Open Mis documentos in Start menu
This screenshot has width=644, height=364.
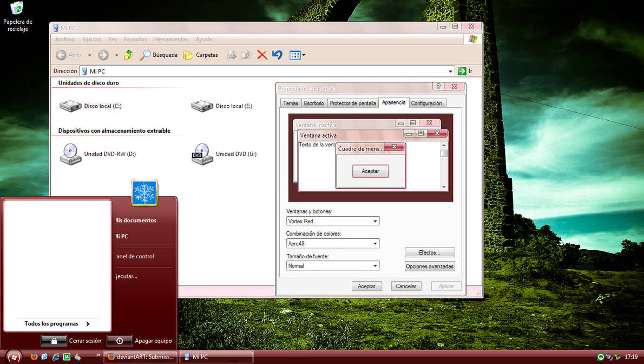coord(136,220)
